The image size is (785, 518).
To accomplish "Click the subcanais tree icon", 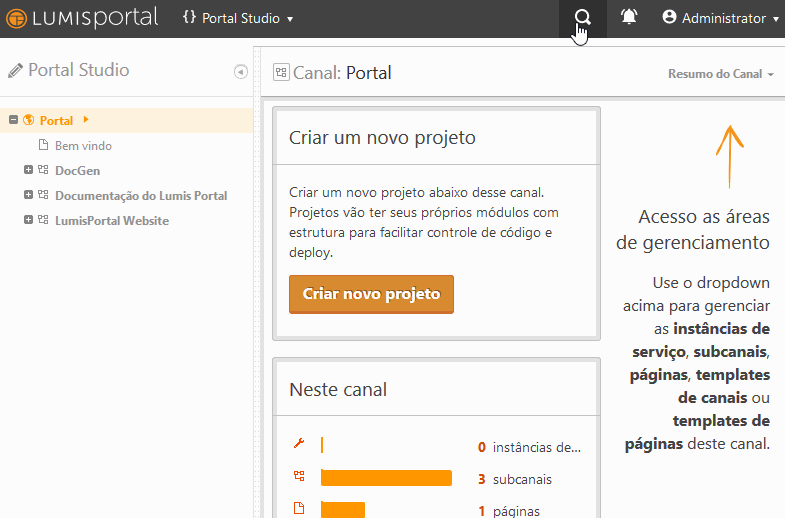I will (299, 476).
